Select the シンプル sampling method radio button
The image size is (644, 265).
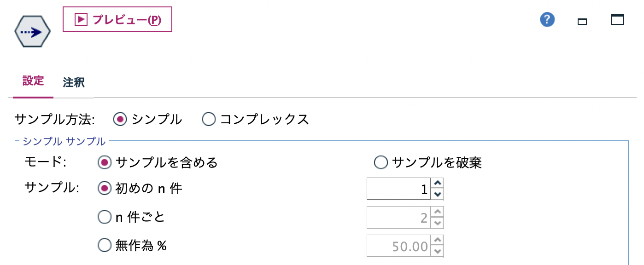coord(121,119)
